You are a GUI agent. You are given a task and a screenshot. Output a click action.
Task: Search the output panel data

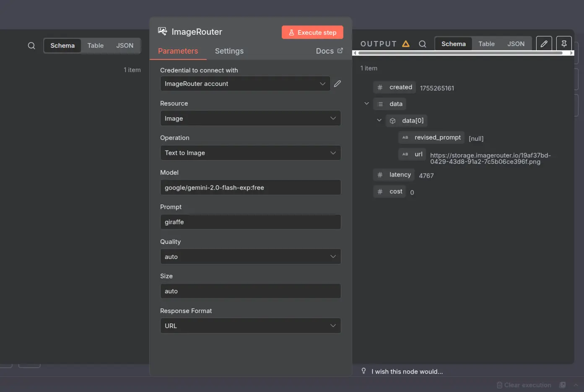(x=423, y=44)
